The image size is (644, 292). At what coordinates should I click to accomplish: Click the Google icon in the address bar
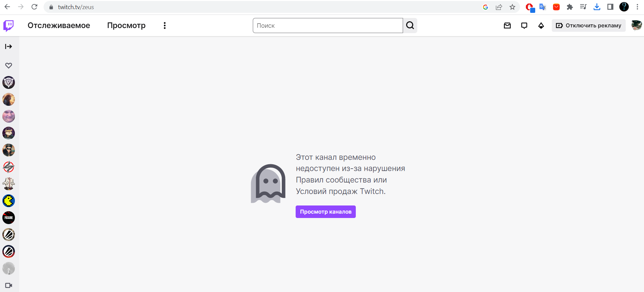tap(486, 7)
